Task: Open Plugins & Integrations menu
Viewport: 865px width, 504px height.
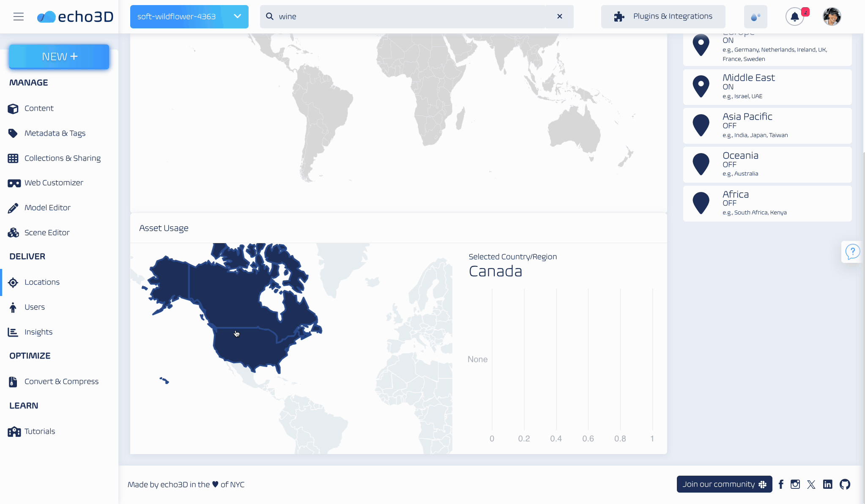Action: (x=663, y=16)
